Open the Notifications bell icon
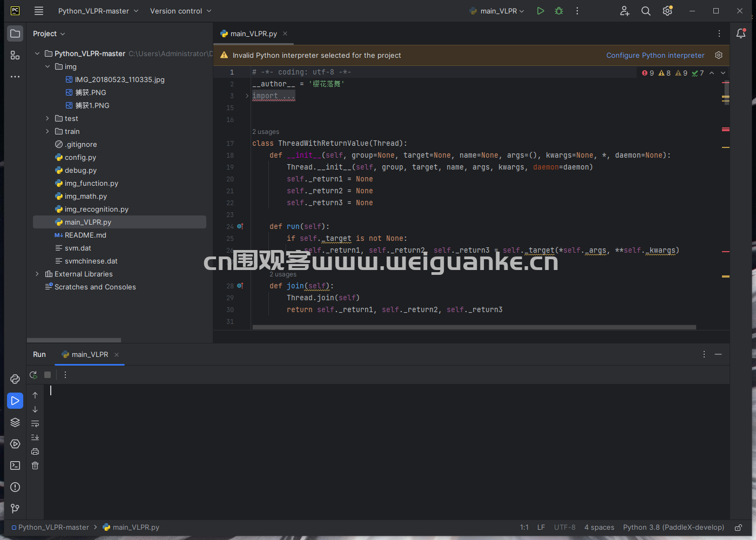The width and height of the screenshot is (756, 540). click(x=741, y=33)
